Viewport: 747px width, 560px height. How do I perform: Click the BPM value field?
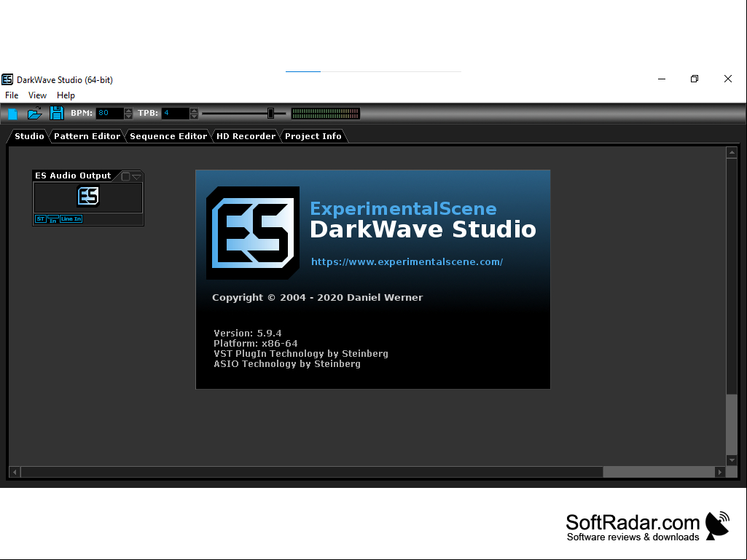(110, 114)
